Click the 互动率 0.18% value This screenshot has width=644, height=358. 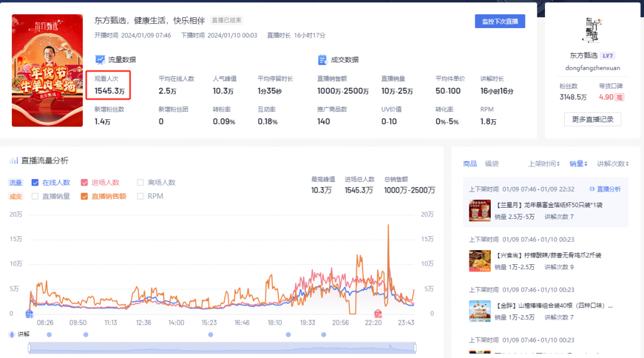coord(267,122)
